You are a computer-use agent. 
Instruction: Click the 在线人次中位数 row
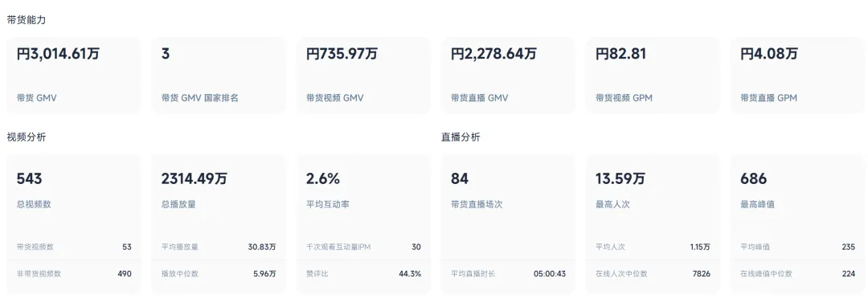point(653,273)
